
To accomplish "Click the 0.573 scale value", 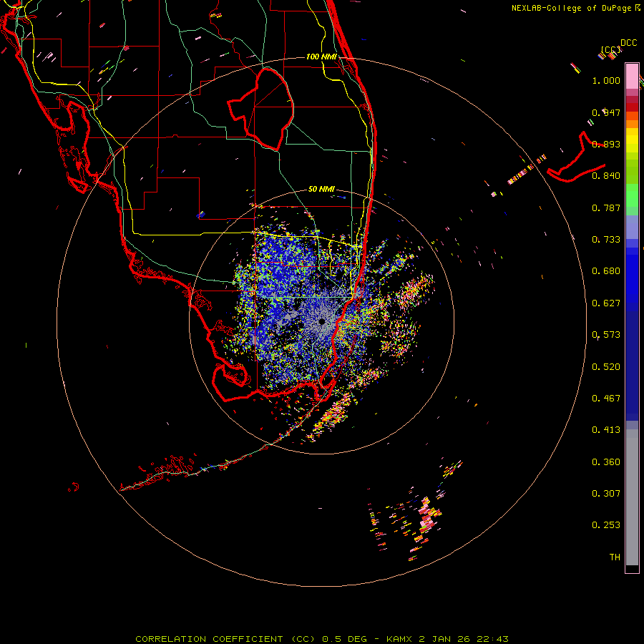I will tap(606, 335).
